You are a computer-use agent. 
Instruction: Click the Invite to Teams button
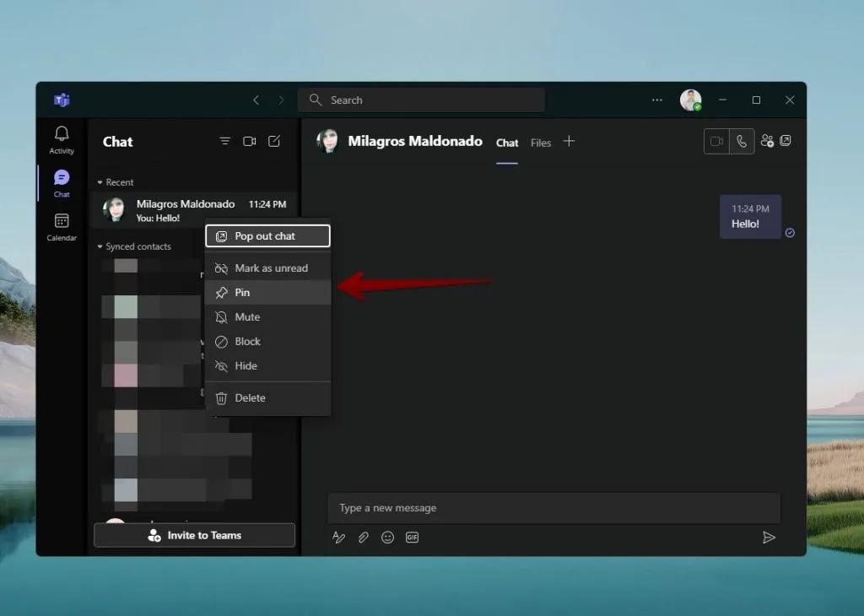(193, 534)
